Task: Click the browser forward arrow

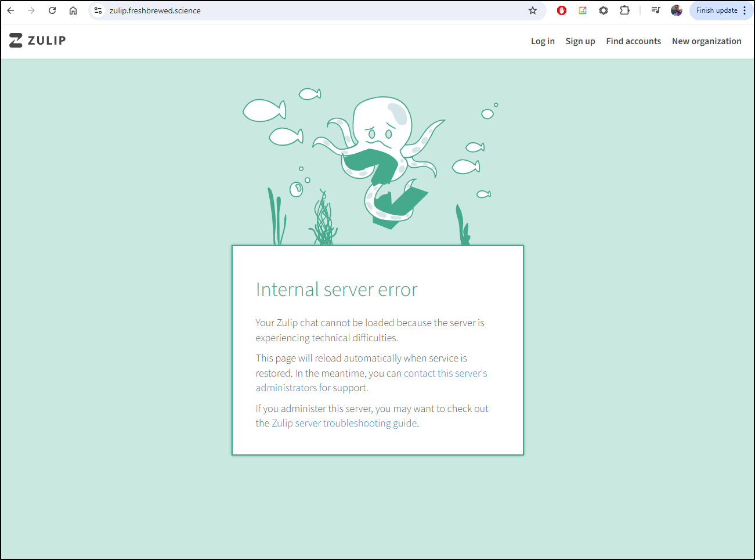Action: tap(31, 10)
